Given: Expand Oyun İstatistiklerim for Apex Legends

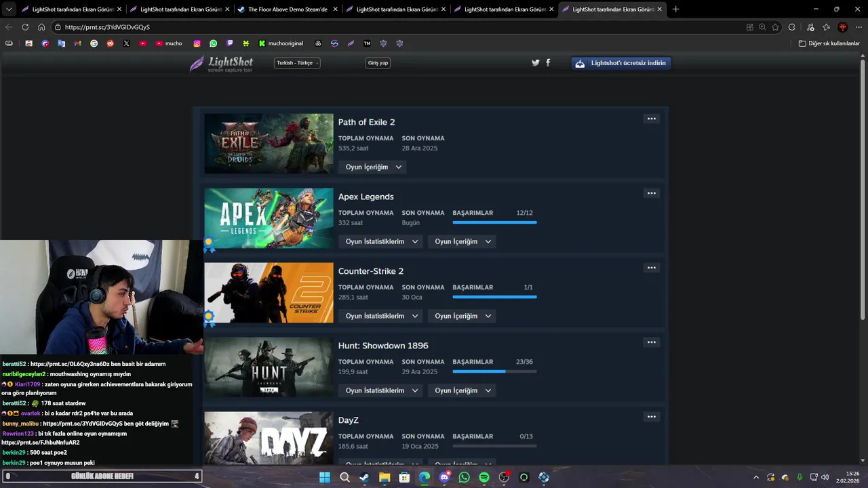Looking at the screenshot, I should 381,241.
